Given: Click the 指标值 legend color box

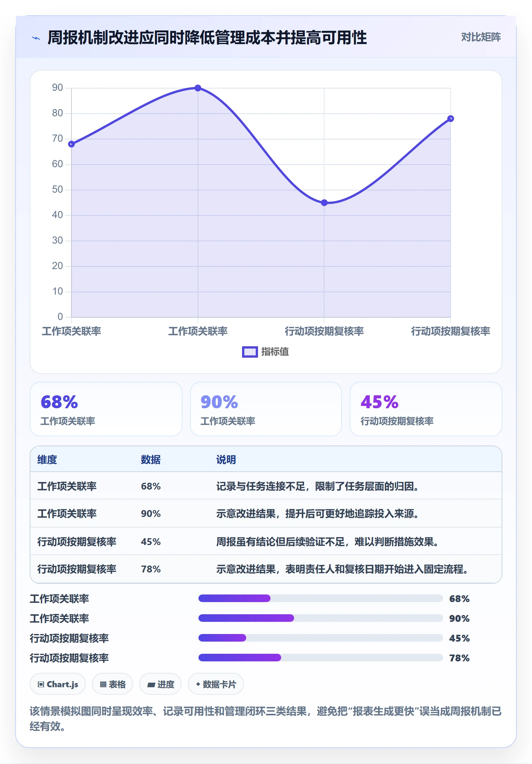Looking at the screenshot, I should [x=250, y=352].
